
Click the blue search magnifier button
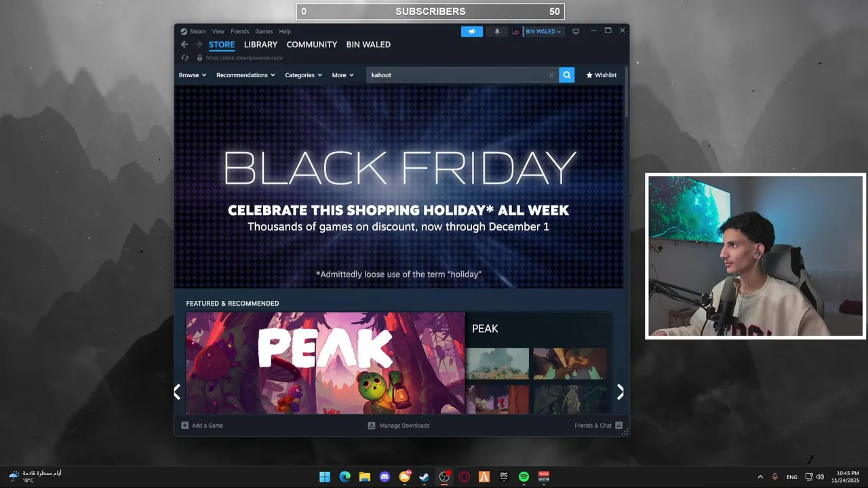click(x=567, y=75)
